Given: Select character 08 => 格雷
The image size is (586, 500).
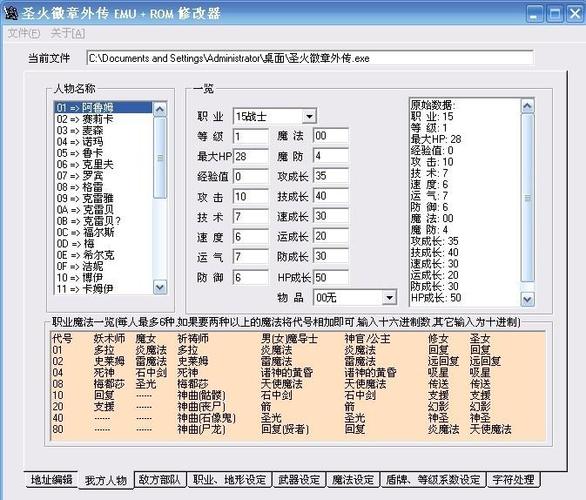Looking at the screenshot, I should (104, 187).
